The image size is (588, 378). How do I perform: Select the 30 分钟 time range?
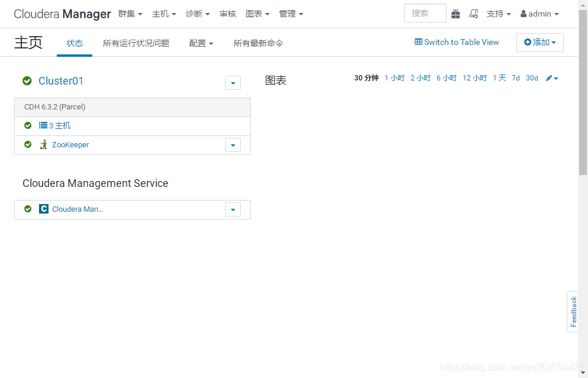click(x=366, y=78)
